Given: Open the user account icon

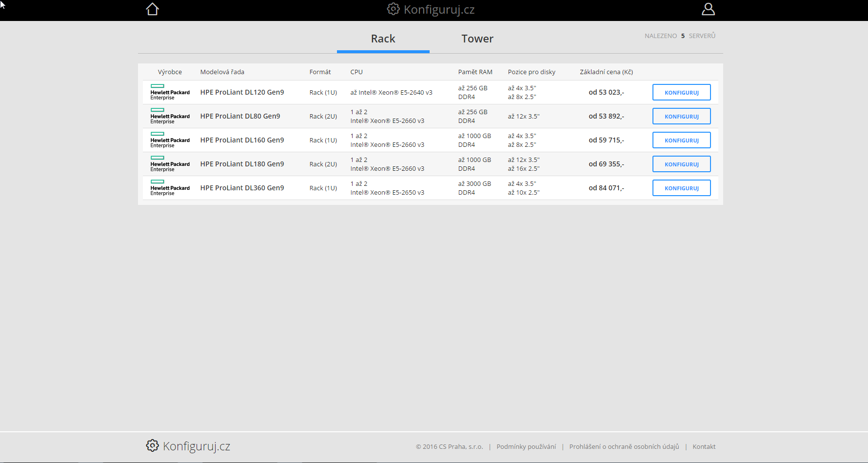Looking at the screenshot, I should [708, 9].
